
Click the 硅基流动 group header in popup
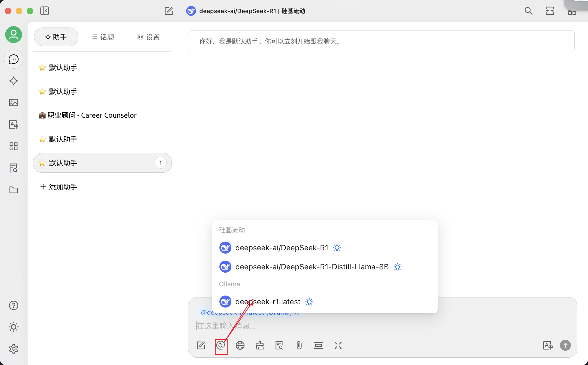click(x=232, y=230)
